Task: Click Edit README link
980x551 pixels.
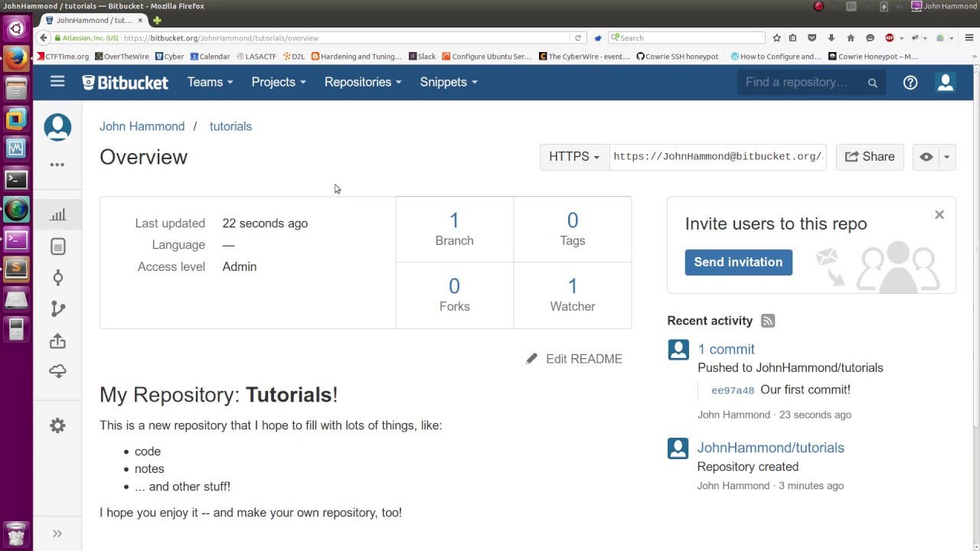Action: tap(574, 359)
